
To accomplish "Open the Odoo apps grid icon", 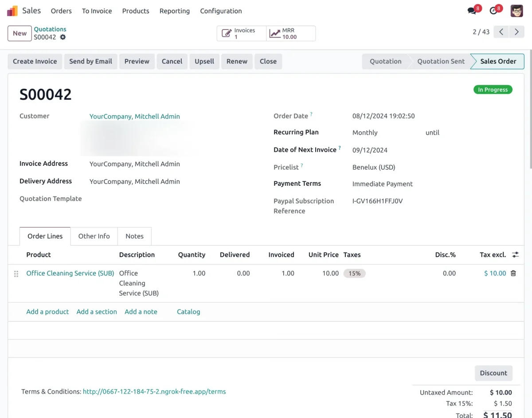I will click(12, 10).
